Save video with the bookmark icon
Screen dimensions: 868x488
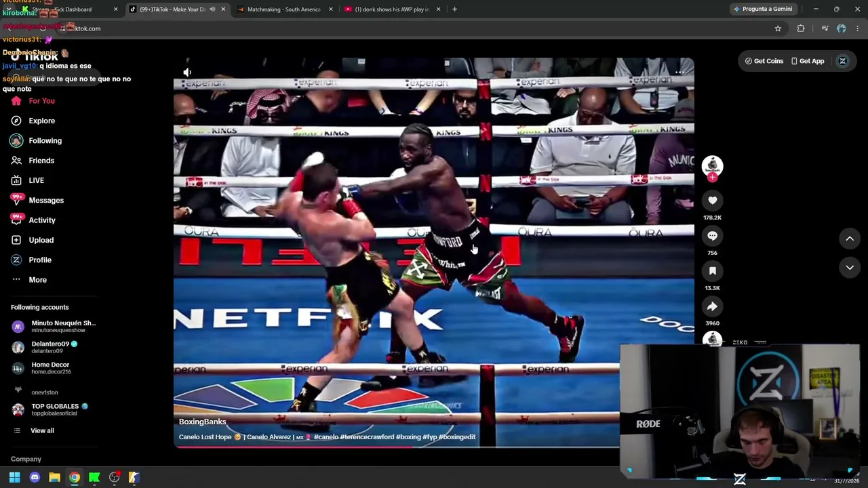coord(712,270)
